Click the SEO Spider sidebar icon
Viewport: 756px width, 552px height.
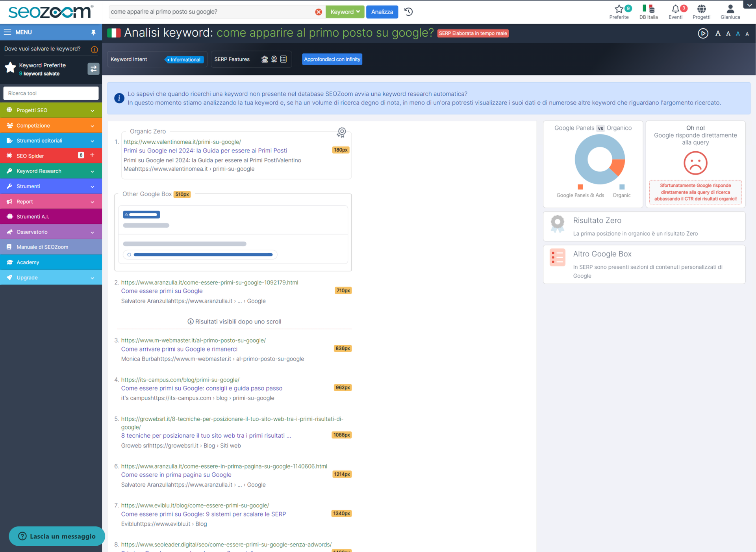pyautogui.click(x=9, y=156)
